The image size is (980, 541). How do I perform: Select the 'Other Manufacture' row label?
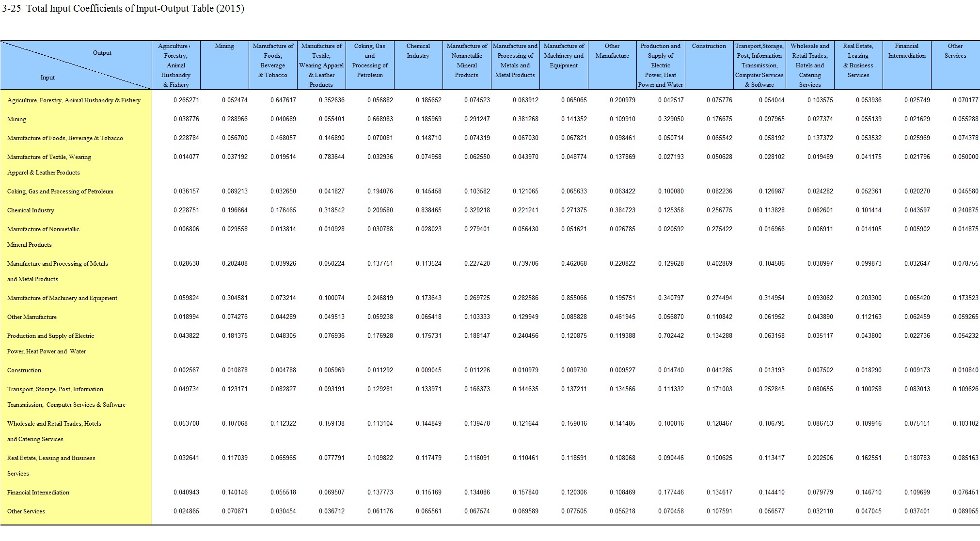point(32,317)
